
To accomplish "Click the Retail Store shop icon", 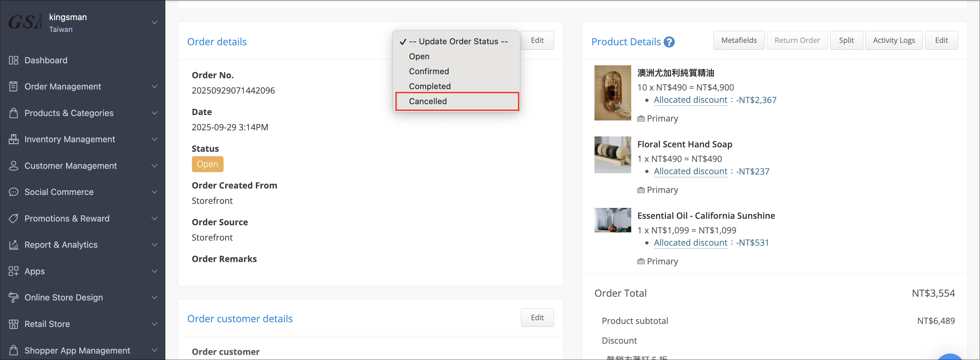I will point(13,324).
